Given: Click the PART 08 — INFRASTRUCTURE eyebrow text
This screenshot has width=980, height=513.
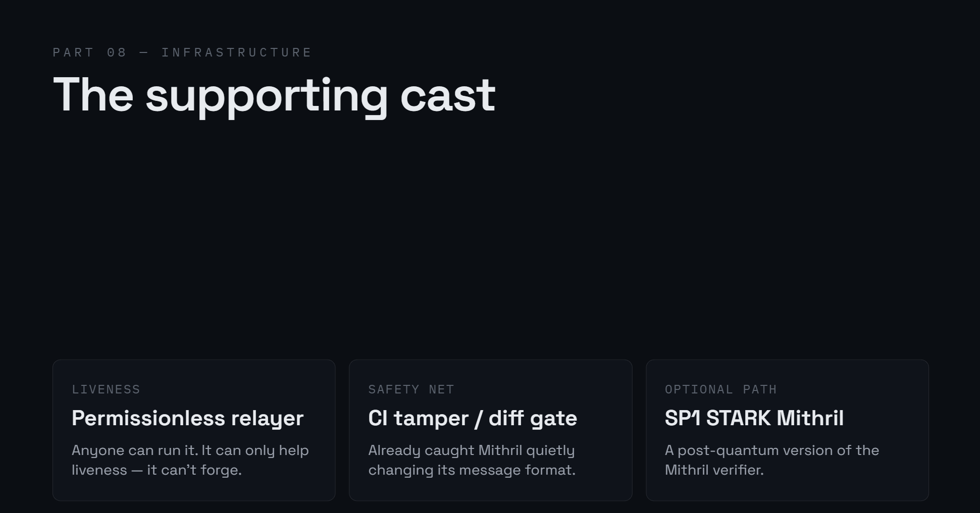Looking at the screenshot, I should (182, 52).
